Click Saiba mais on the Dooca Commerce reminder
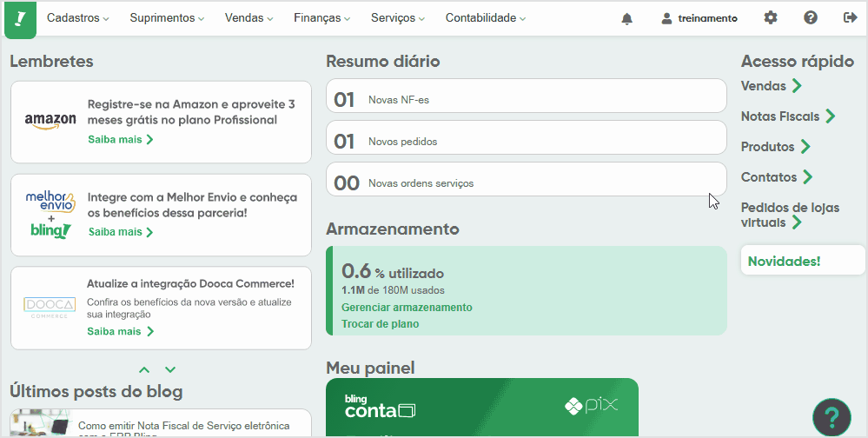 tap(121, 331)
